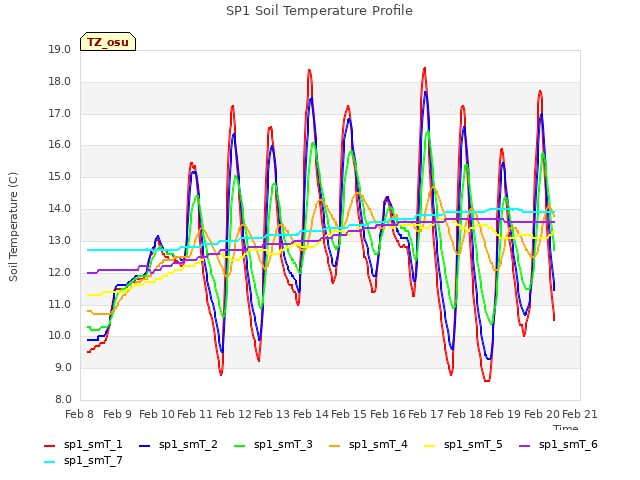The width and height of the screenshot is (640, 480).
Task: Click the orange sp1_smT_4 legend swatch
Action: 334,446
